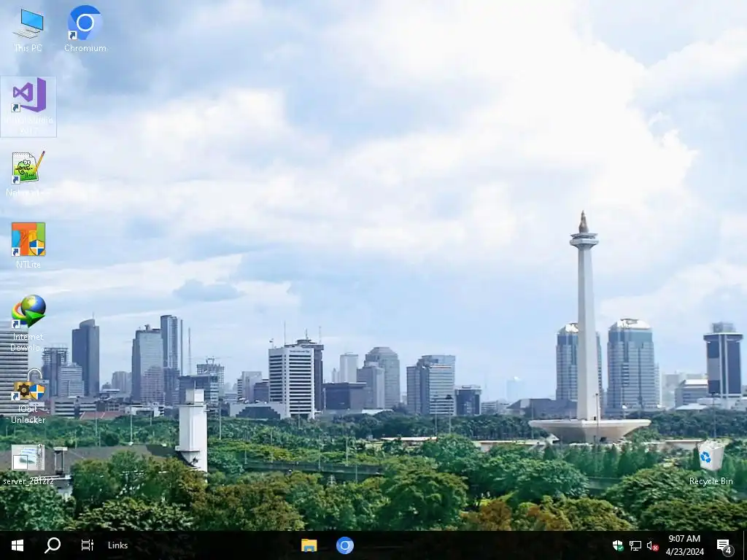Click Show desktop strip at taskbar end
This screenshot has width=747, height=560.
click(745, 545)
